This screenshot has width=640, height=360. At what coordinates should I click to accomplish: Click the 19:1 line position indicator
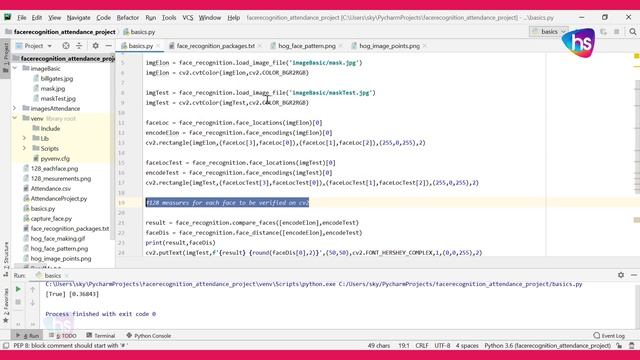(x=404, y=345)
